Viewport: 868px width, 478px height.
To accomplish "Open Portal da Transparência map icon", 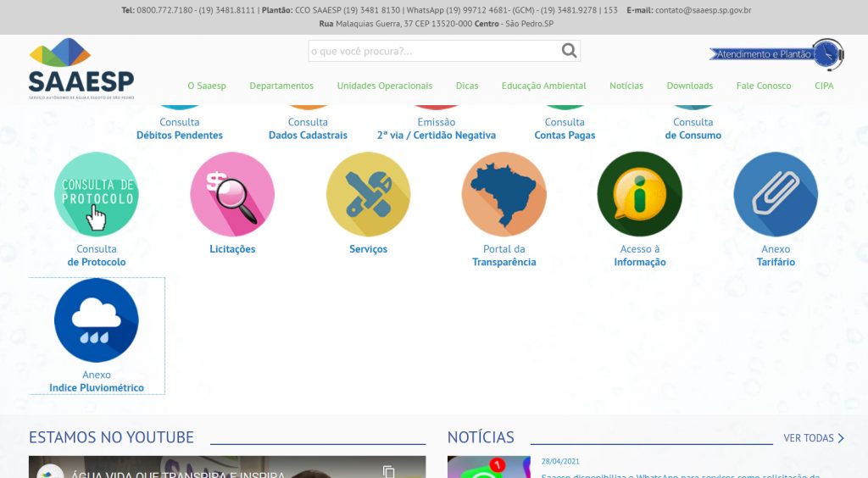I will click(504, 194).
